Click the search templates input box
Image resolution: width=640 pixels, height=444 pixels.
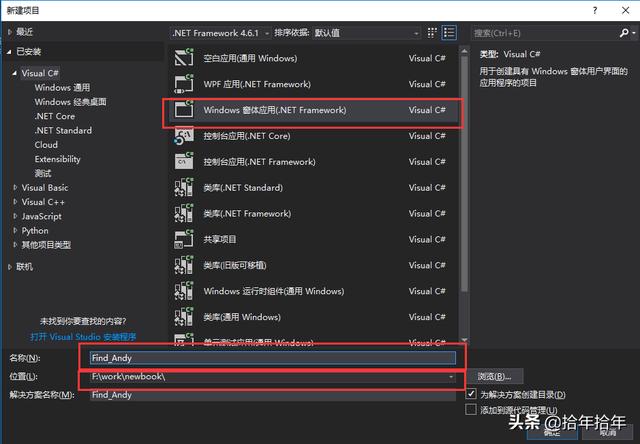click(545, 33)
